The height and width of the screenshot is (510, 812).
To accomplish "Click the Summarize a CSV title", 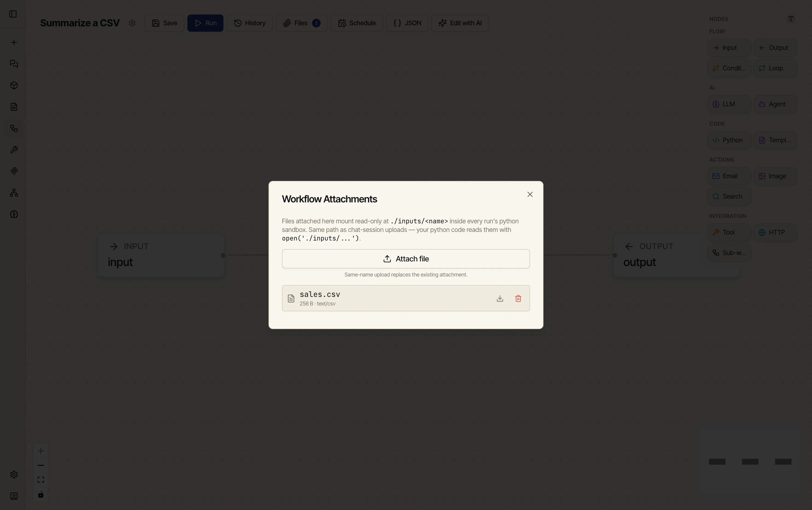I will (80, 23).
